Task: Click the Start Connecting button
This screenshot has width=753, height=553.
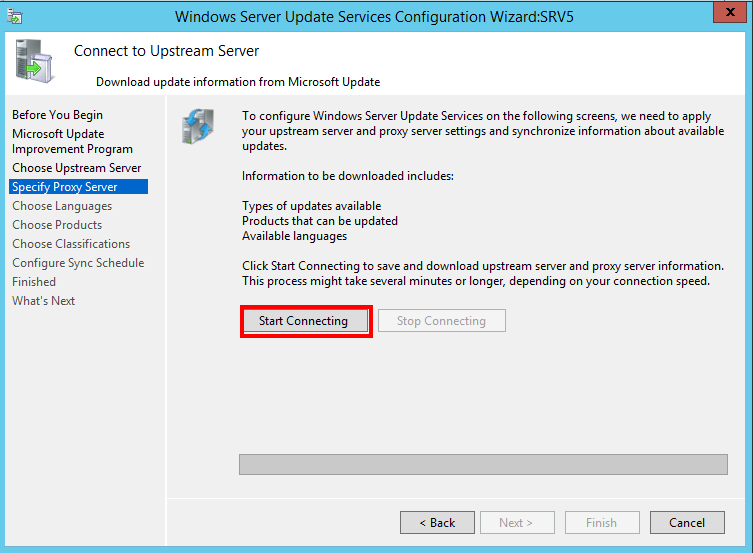Action: (x=306, y=321)
